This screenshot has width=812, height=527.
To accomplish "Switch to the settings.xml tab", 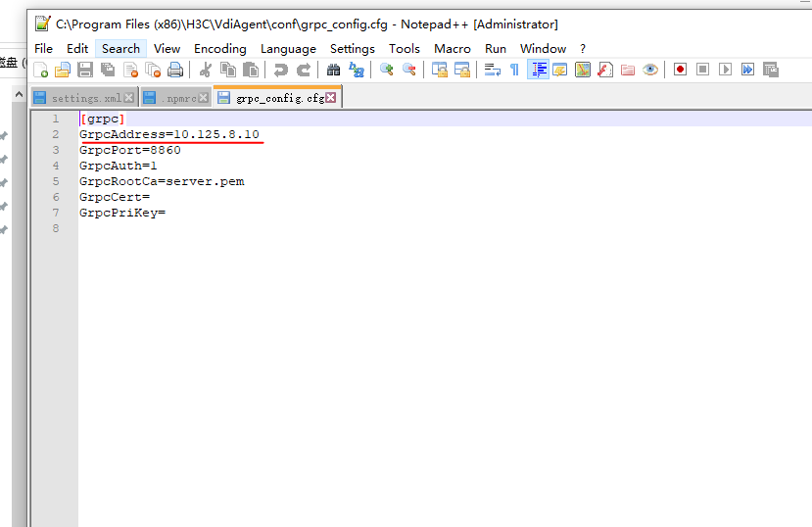I will [x=85, y=98].
